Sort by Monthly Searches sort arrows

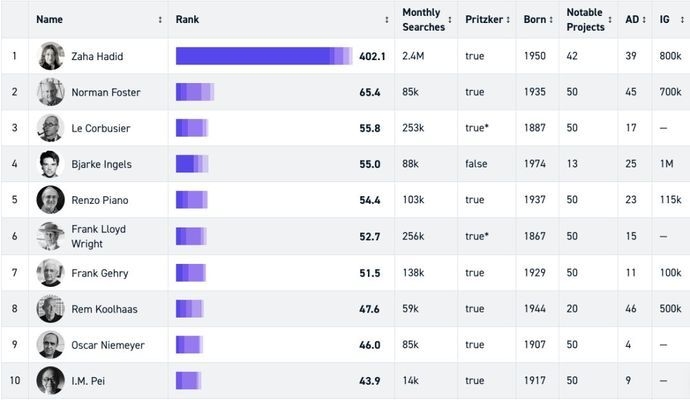click(449, 20)
